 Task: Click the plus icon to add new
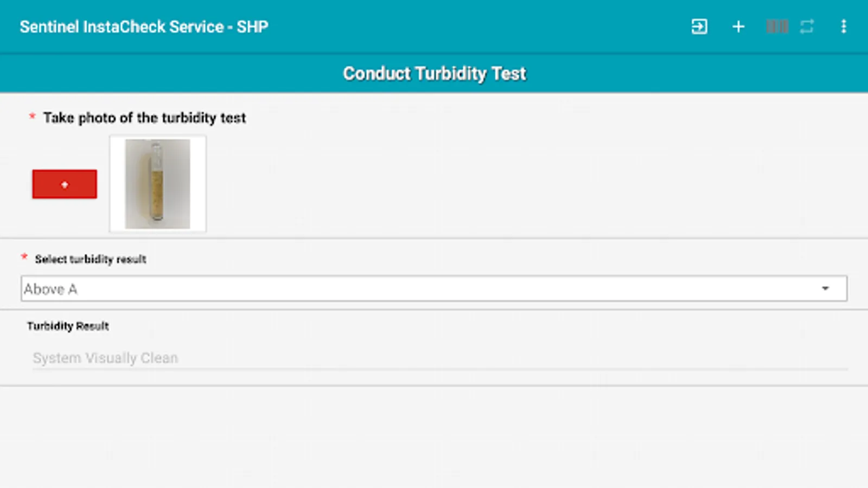(x=738, y=27)
